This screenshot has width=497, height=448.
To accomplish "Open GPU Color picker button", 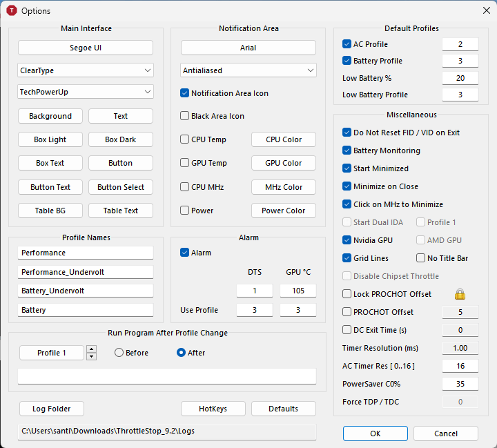I will coord(284,163).
